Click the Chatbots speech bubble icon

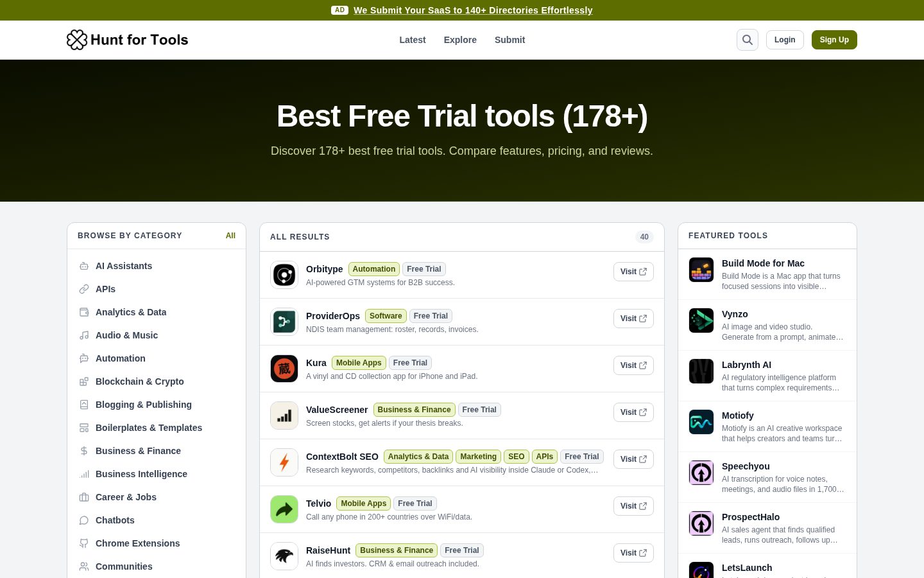point(84,520)
